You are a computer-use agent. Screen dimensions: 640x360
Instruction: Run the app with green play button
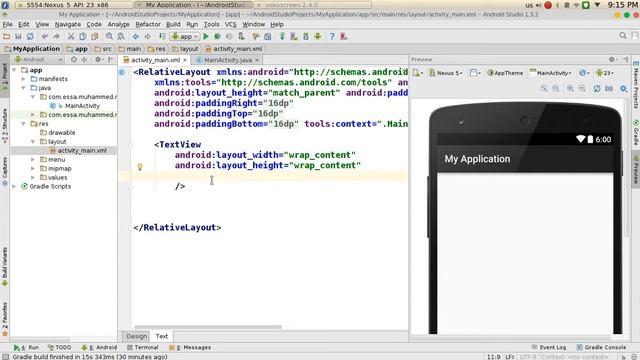(x=206, y=36)
